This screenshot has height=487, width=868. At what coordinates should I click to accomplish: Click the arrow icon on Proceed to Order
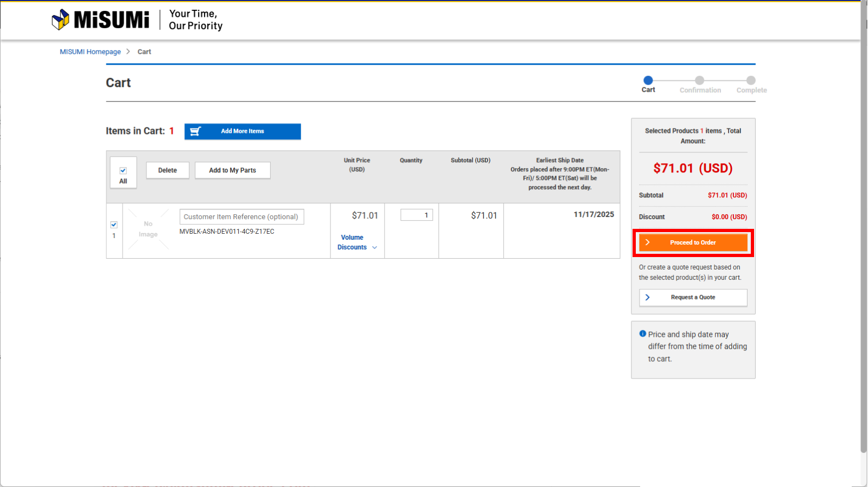click(x=647, y=242)
